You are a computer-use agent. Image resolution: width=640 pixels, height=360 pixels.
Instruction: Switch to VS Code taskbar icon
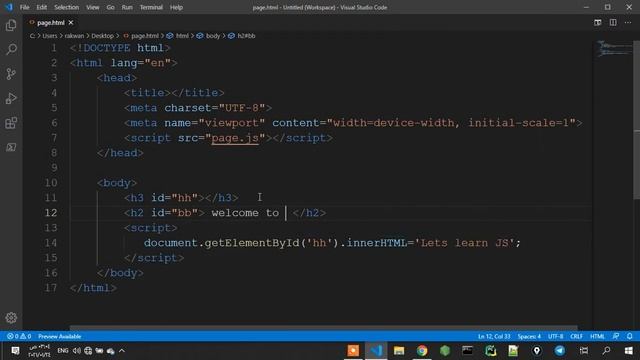[x=376, y=351]
